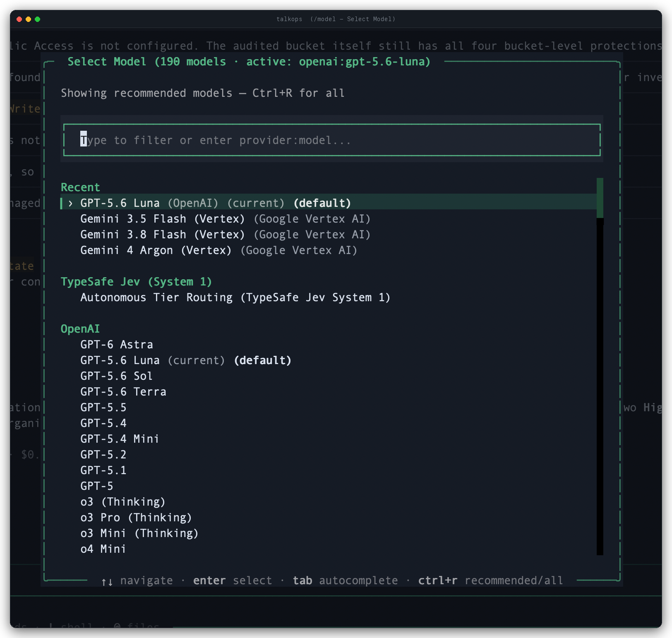672x638 pixels.
Task: Click the OpenAI section header
Action: (x=80, y=329)
